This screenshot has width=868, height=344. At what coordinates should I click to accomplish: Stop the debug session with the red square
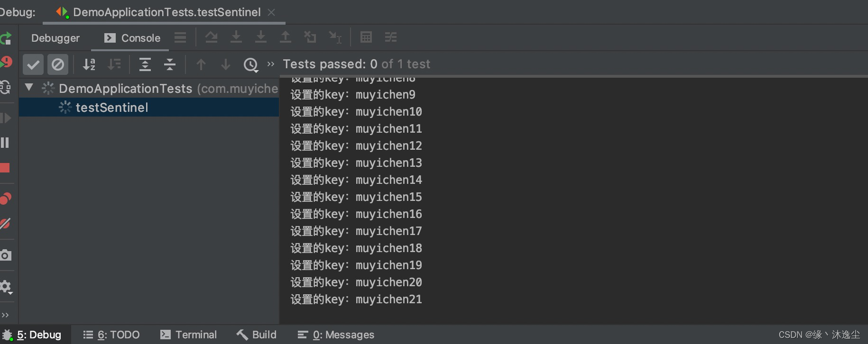[5, 168]
